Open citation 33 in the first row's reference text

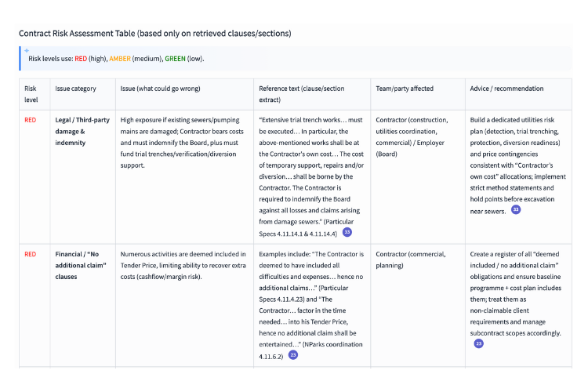[347, 232]
